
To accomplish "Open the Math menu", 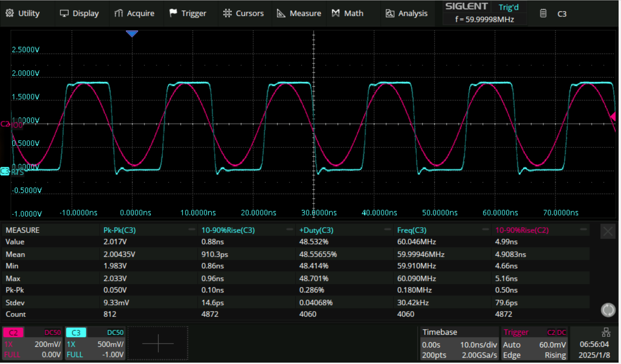I will pyautogui.click(x=347, y=13).
